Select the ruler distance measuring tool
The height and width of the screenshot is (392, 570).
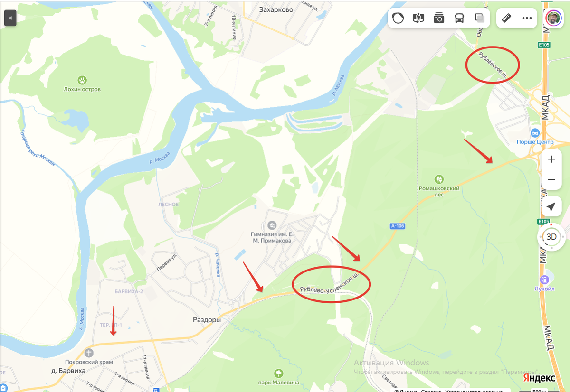pos(506,19)
